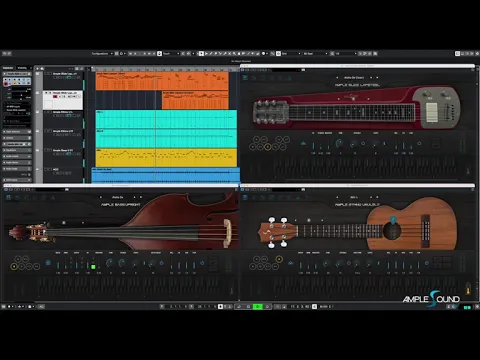The image size is (480, 360).
Task: Select the Object Selection arrow tool
Action: pyautogui.click(x=201, y=53)
